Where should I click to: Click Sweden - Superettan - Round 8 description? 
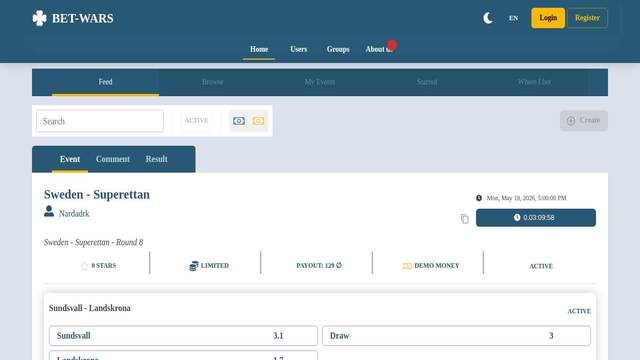(x=93, y=242)
